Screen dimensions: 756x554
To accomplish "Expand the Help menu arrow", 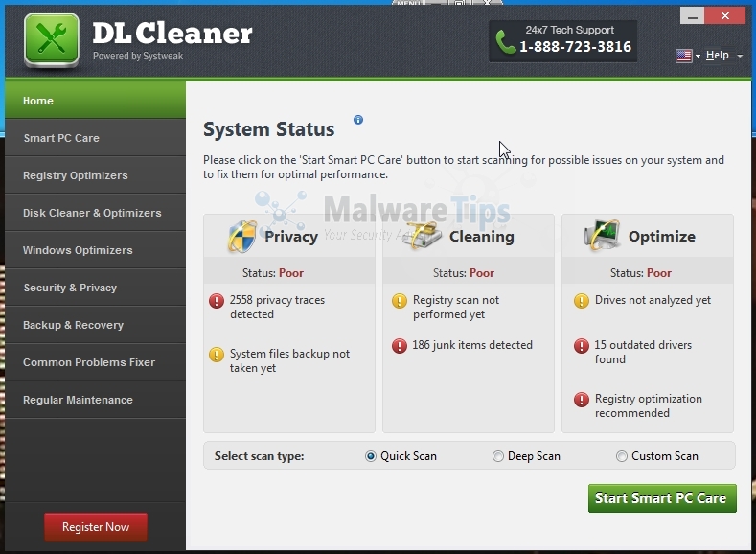I will click(740, 56).
